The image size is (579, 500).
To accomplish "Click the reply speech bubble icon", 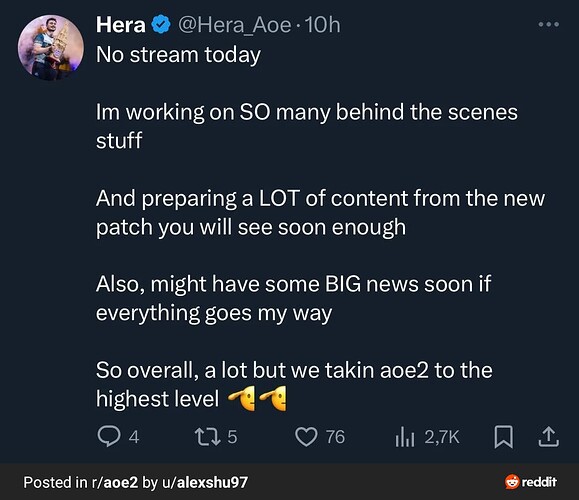I will 109,436.
